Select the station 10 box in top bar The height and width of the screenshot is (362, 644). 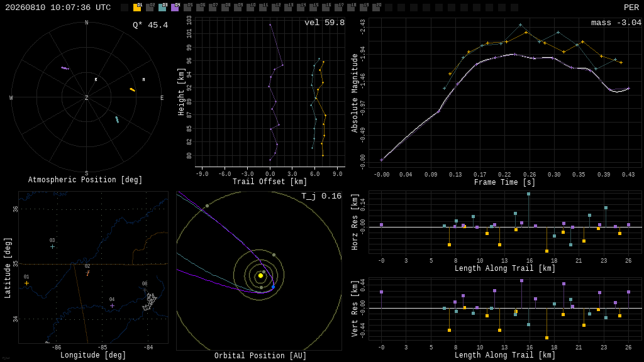250,8
